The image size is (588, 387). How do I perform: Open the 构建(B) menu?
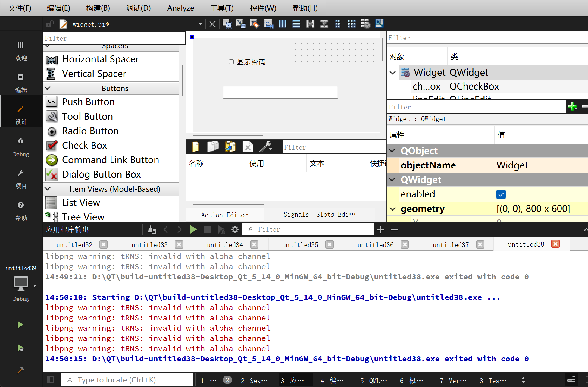(98, 8)
